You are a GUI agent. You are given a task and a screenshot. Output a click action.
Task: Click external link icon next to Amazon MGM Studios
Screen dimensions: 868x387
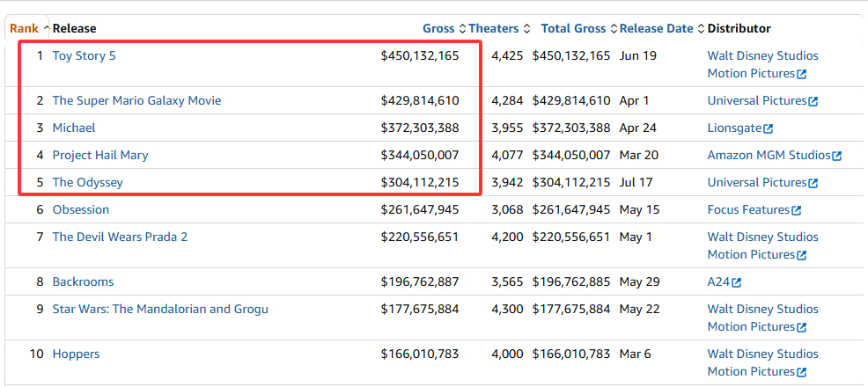837,156
